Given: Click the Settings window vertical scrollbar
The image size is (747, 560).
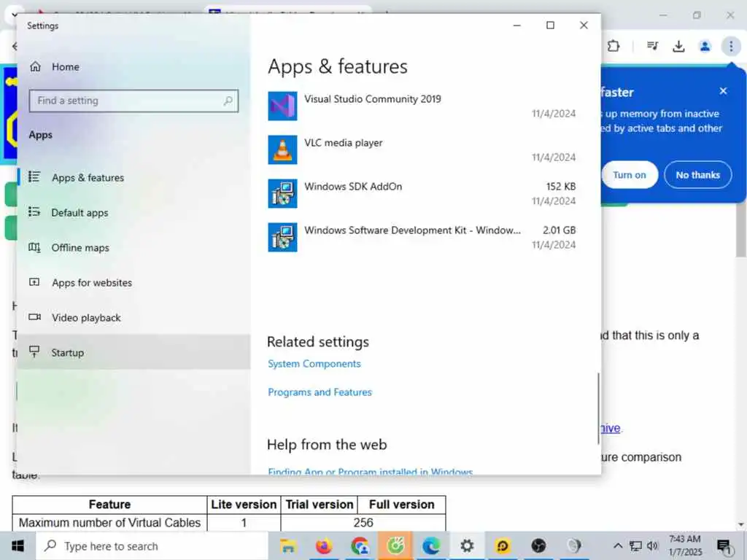Looking at the screenshot, I should [x=598, y=408].
